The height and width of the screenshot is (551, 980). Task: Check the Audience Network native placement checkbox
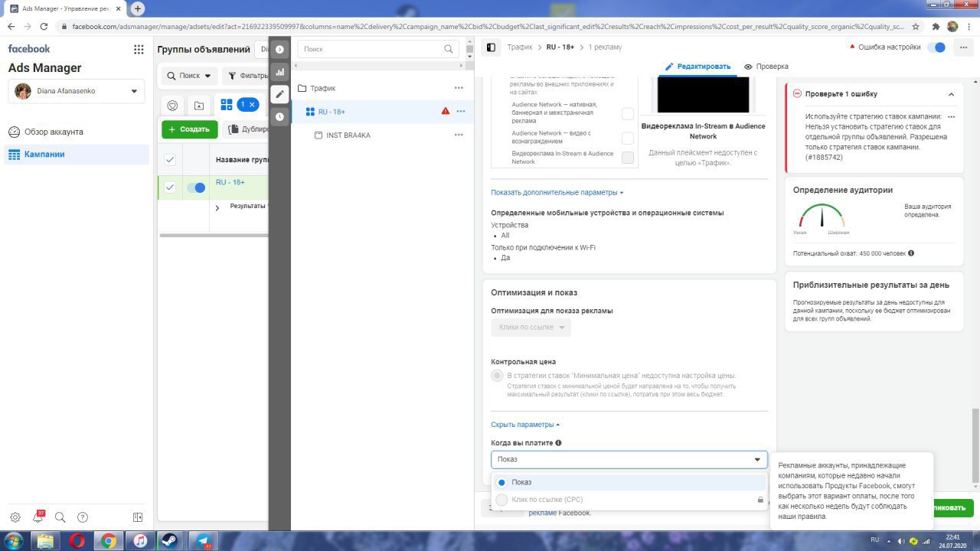(628, 113)
